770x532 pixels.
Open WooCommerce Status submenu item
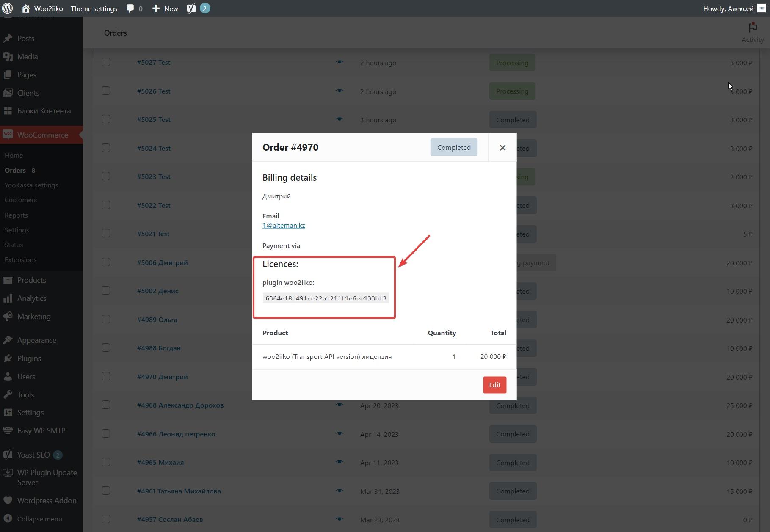click(14, 245)
